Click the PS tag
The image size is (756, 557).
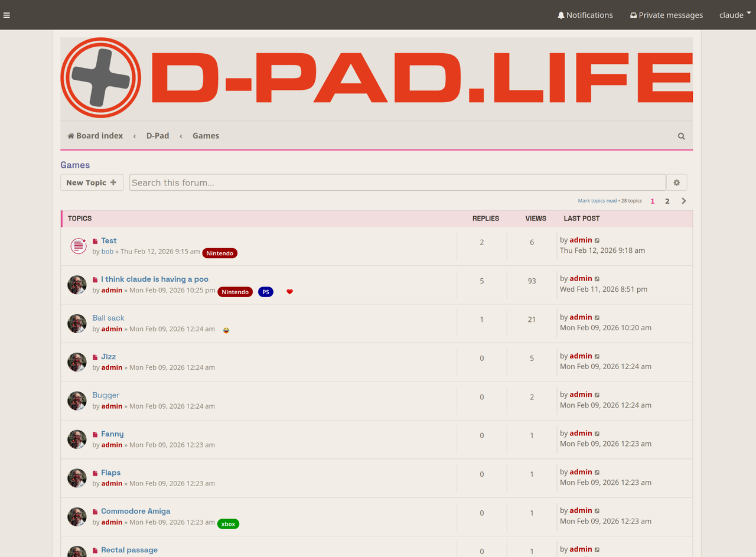pyautogui.click(x=266, y=292)
